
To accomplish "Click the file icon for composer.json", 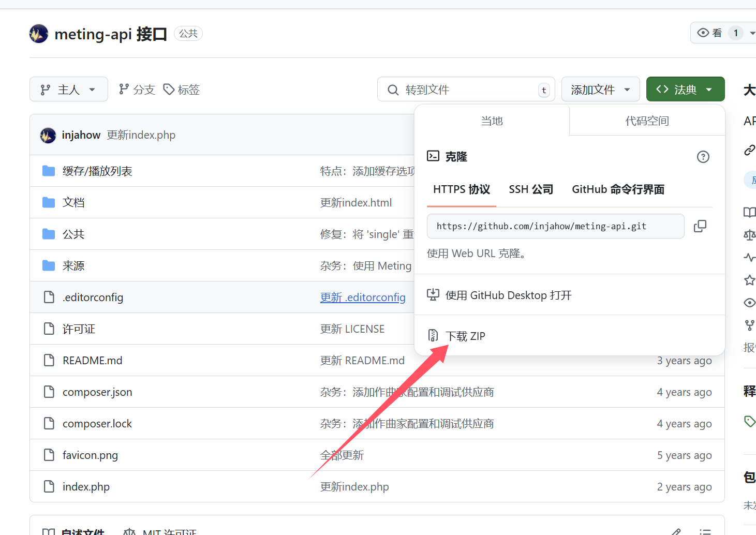I will (49, 392).
